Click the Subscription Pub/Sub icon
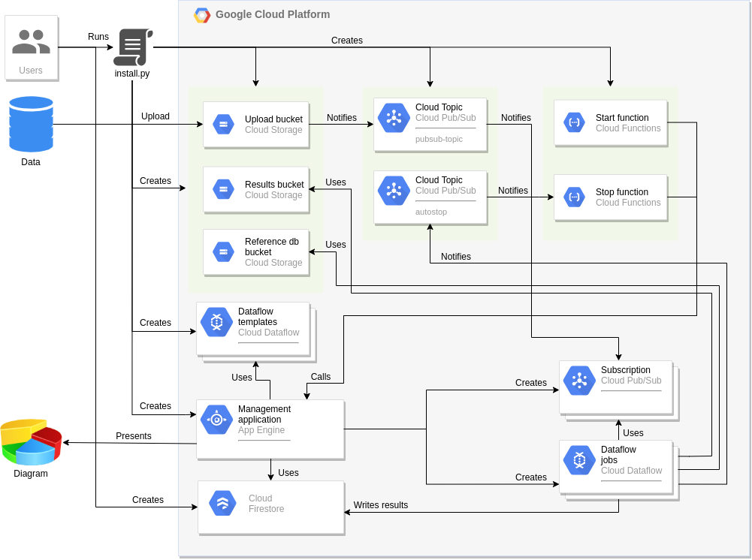Image resolution: width=752 pixels, height=560 pixels. [x=579, y=381]
